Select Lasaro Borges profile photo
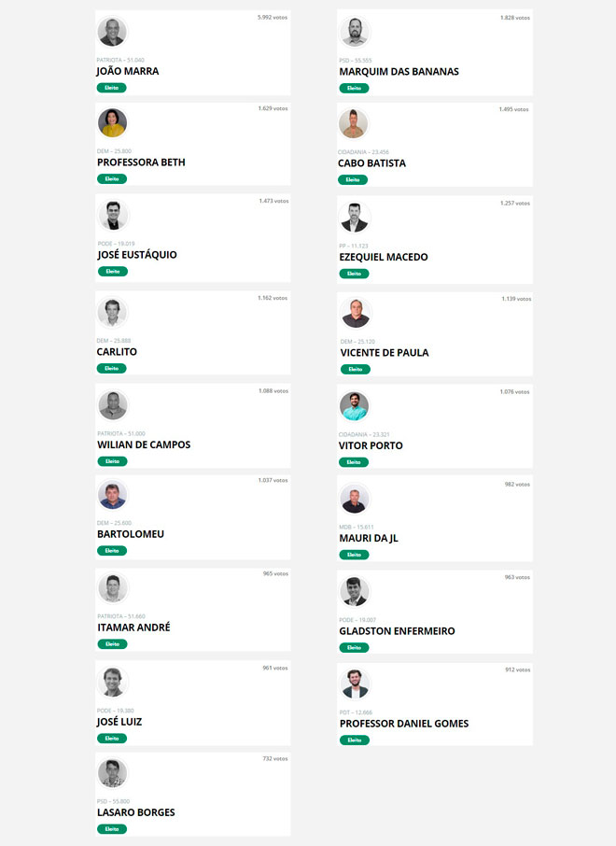Viewport: 616px width, 846px height. pyautogui.click(x=112, y=773)
